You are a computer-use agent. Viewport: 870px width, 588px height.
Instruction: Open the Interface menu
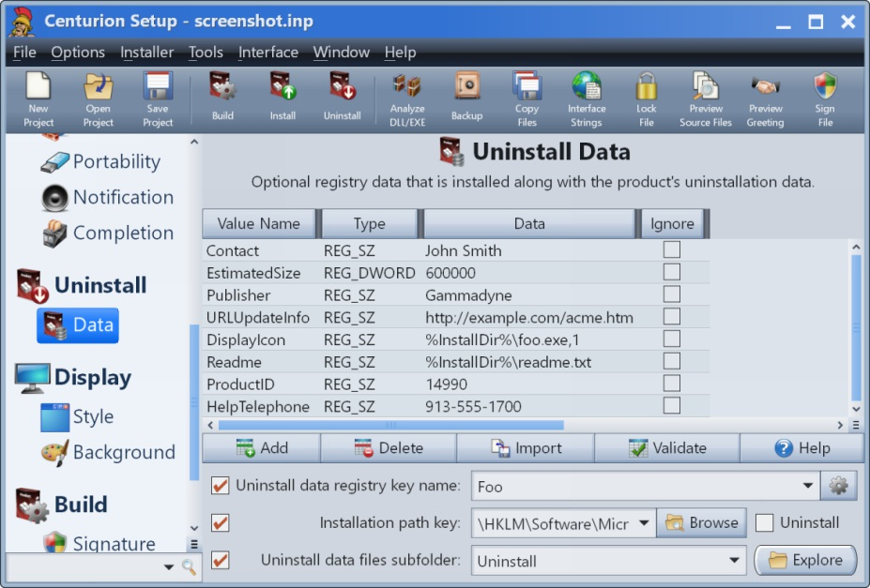(x=268, y=53)
